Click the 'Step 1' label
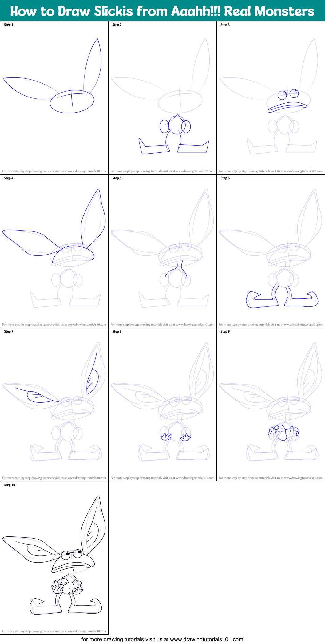The width and height of the screenshot is (325, 644). pos(9,25)
